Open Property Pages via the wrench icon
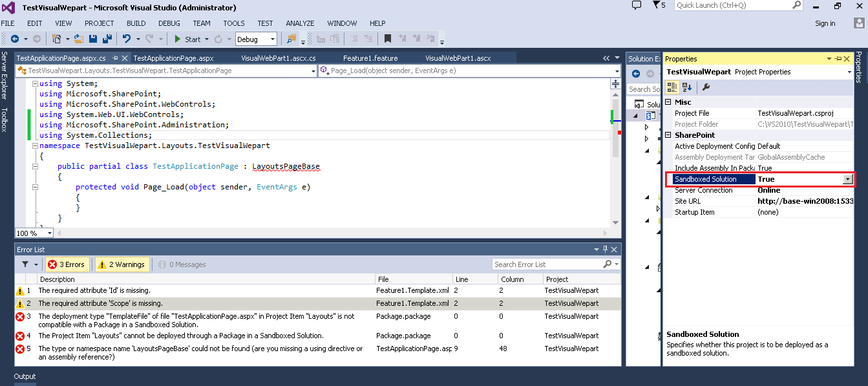The width and height of the screenshot is (868, 386). click(706, 87)
